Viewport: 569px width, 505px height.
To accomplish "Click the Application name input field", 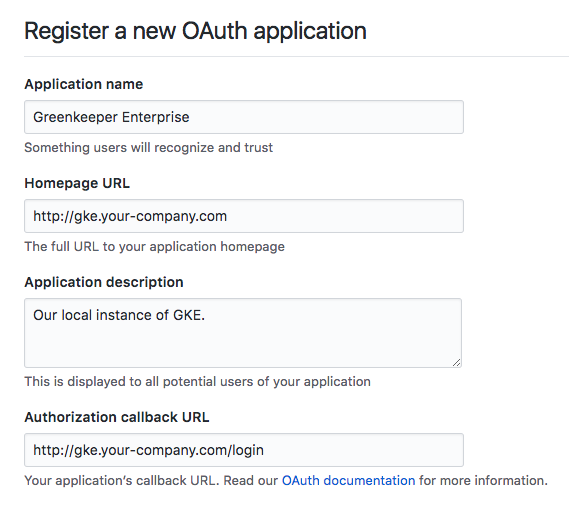I will click(244, 117).
